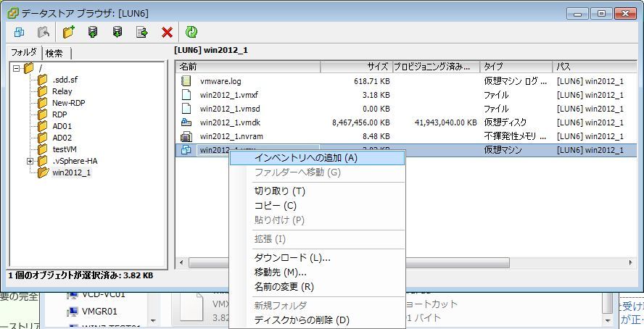The image size is (644, 329).
Task: Click the testVM folder icon
Action: (x=42, y=149)
